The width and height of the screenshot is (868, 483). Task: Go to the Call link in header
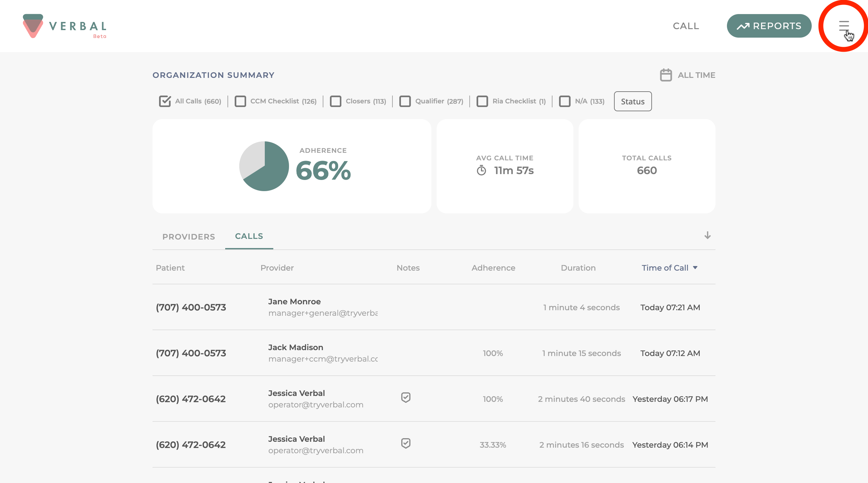coord(686,26)
